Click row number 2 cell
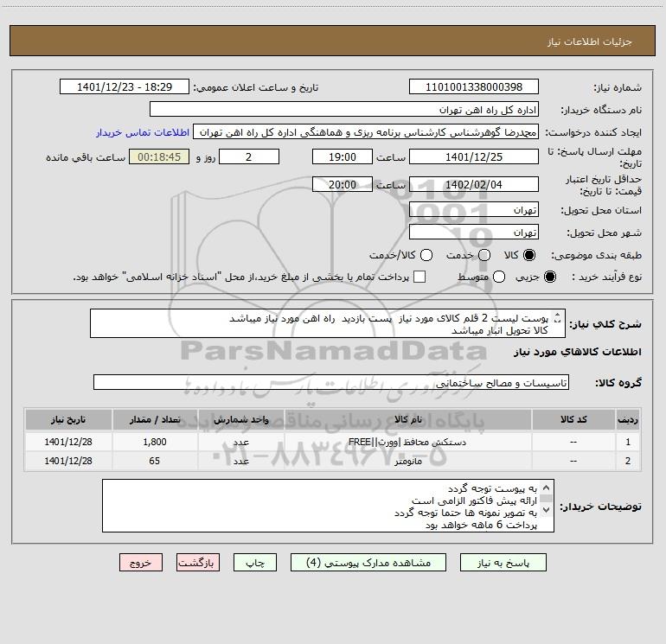Image resolution: width=666 pixels, height=644 pixels. click(628, 461)
